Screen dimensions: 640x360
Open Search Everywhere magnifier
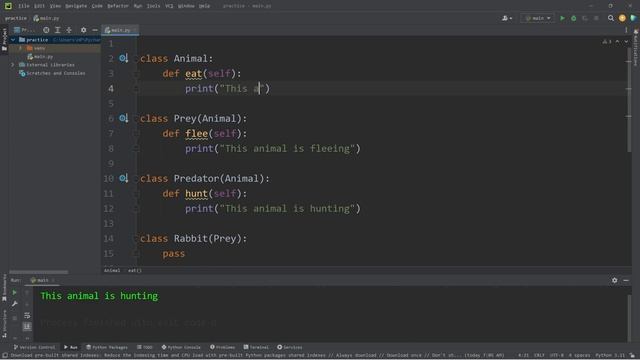point(611,18)
